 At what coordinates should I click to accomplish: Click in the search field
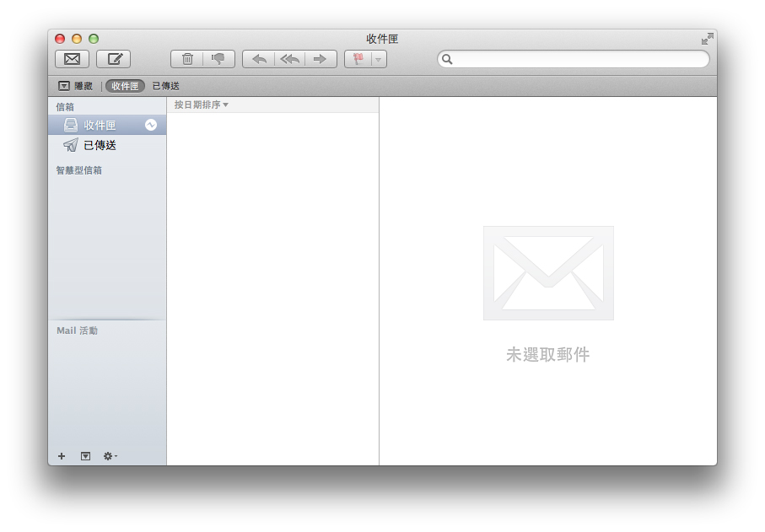point(578,59)
